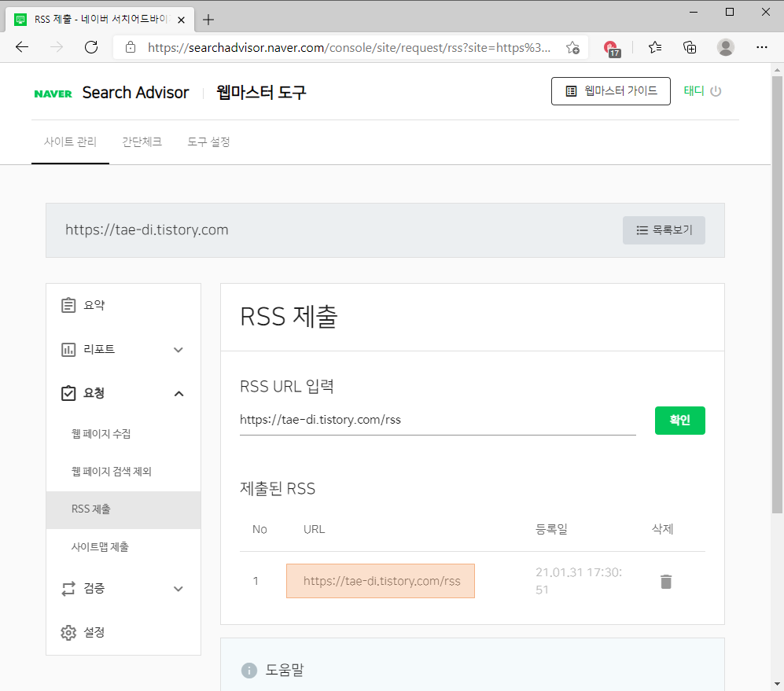The height and width of the screenshot is (691, 784).
Task: Select the 검증 validation icon in sidebar
Action: (x=68, y=588)
